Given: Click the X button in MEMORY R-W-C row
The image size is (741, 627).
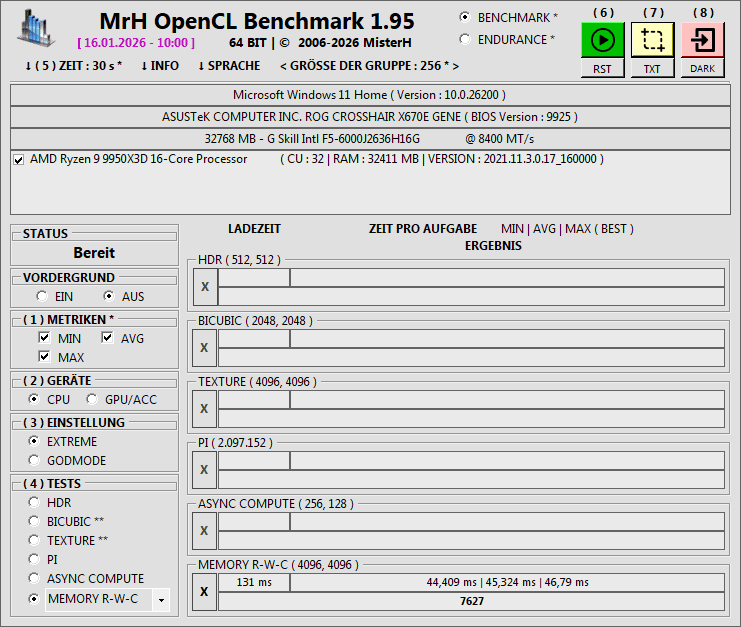Looking at the screenshot, I should pos(204,592).
